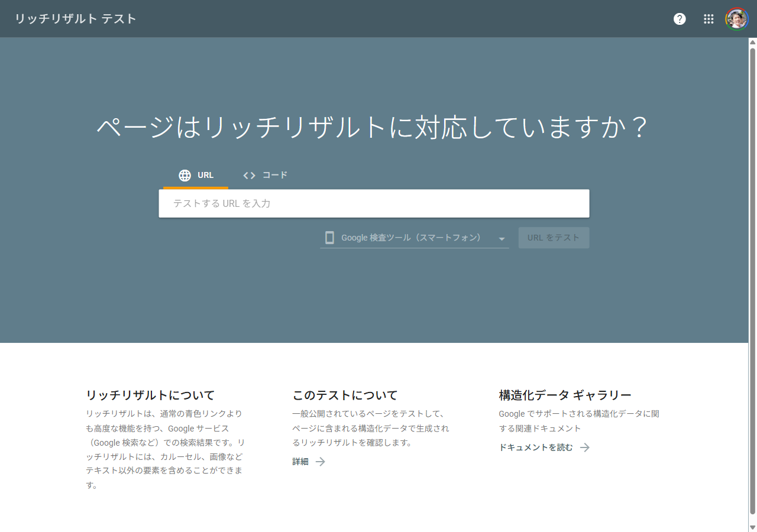This screenshot has height=532, width=757.
Task: Click arrow icon next to 詳細
Action: tap(320, 462)
